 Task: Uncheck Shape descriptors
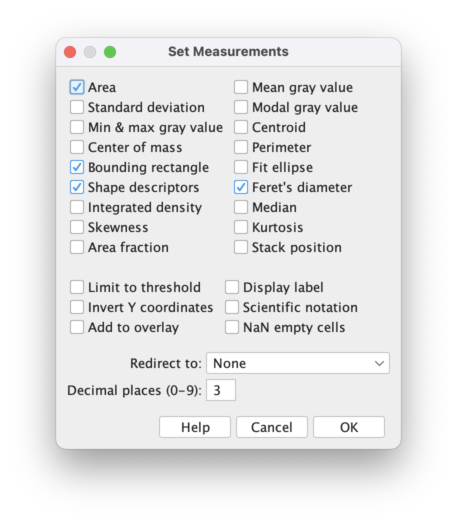point(77,187)
